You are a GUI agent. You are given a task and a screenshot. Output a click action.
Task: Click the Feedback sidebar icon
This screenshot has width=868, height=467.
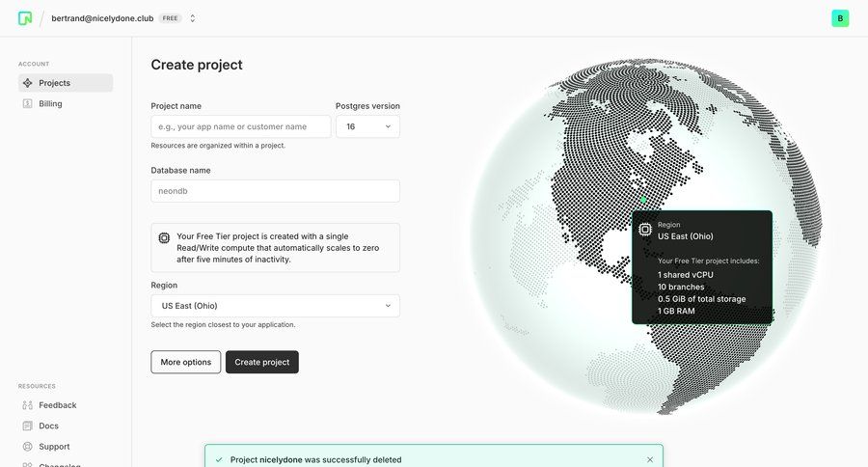pyautogui.click(x=28, y=405)
